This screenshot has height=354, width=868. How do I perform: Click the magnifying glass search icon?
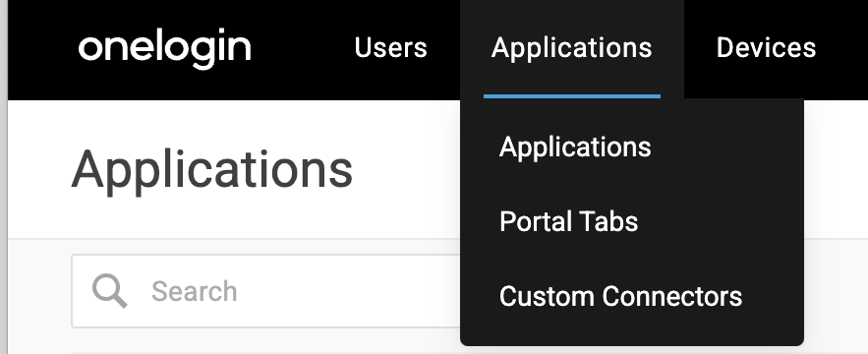[x=110, y=291]
